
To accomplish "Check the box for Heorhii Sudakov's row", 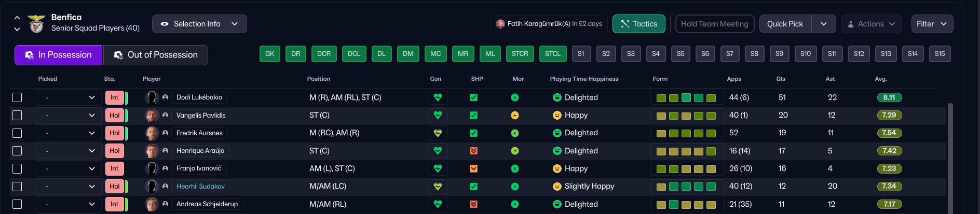I will (x=17, y=187).
